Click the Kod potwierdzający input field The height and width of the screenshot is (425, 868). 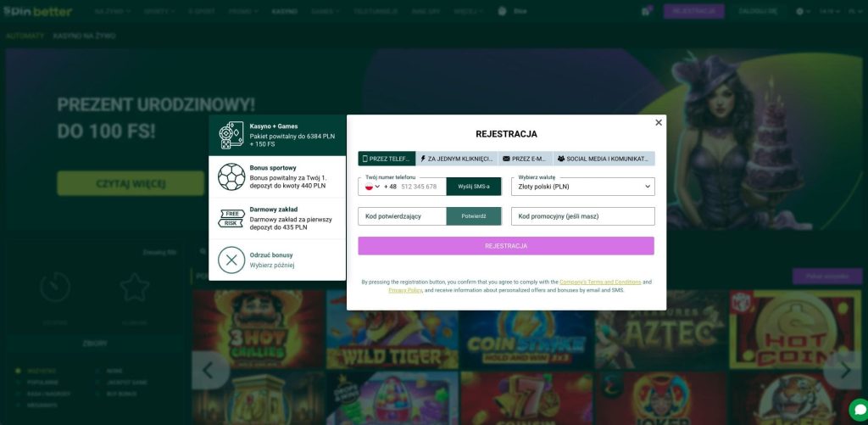[403, 216]
